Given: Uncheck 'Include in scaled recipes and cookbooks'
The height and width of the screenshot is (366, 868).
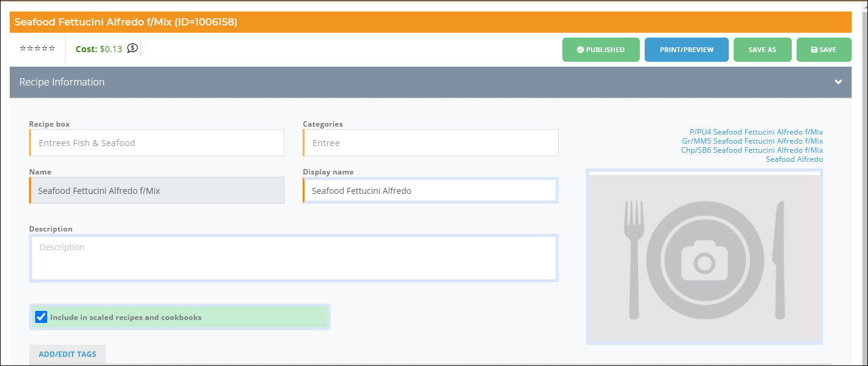Looking at the screenshot, I should (41, 316).
